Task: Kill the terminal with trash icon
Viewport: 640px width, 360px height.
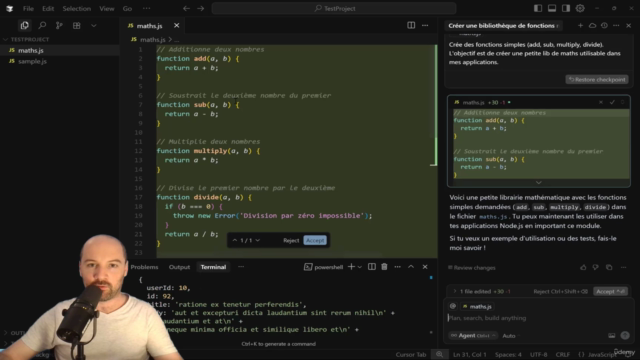Action: (x=384, y=267)
